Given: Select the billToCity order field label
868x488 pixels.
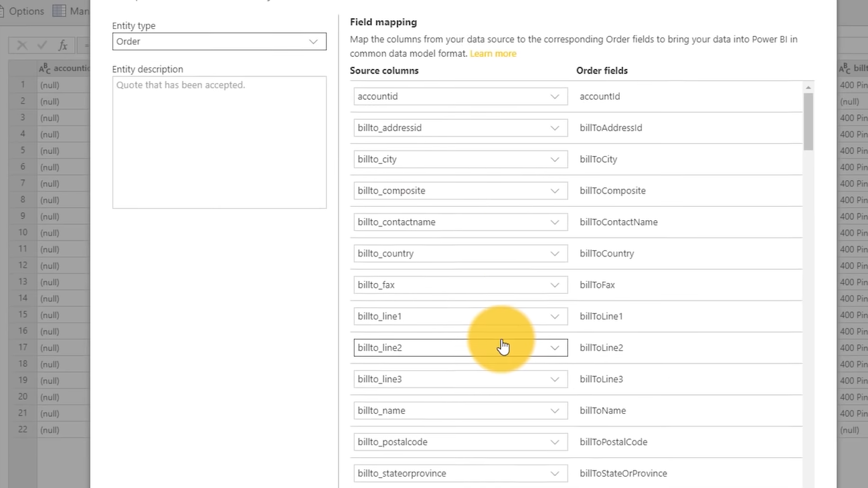Looking at the screenshot, I should click(598, 159).
